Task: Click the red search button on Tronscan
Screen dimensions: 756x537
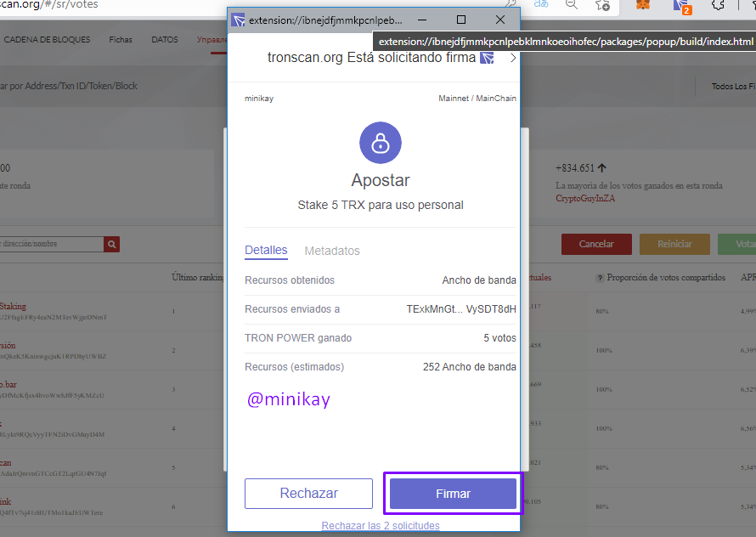Action: [111, 244]
